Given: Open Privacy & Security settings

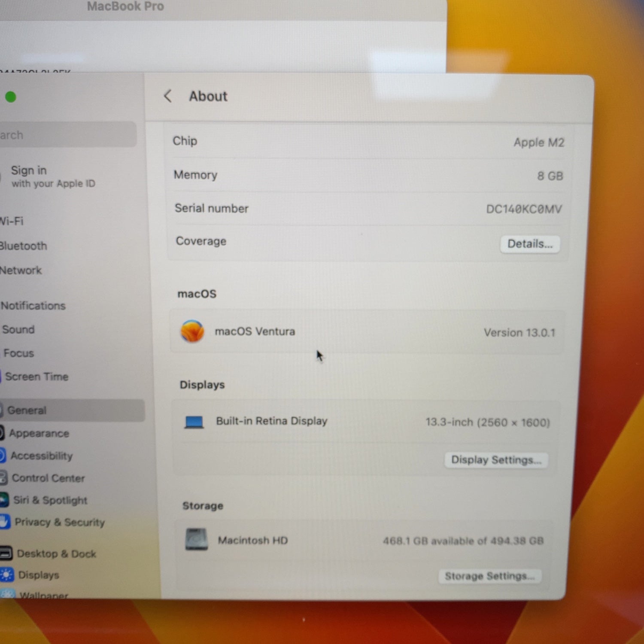Looking at the screenshot, I should (60, 522).
